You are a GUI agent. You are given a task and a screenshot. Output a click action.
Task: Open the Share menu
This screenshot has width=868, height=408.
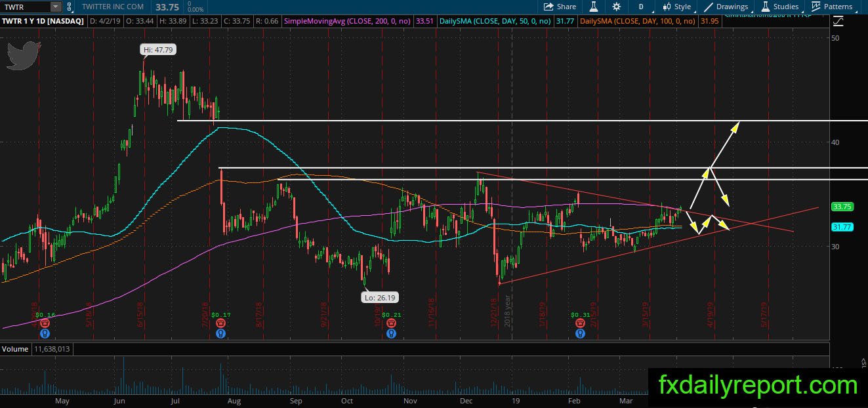click(560, 7)
